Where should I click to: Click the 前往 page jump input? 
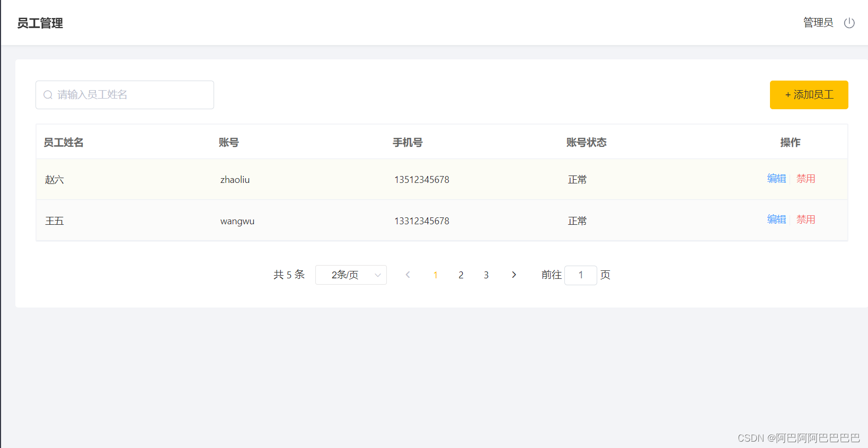tap(581, 275)
